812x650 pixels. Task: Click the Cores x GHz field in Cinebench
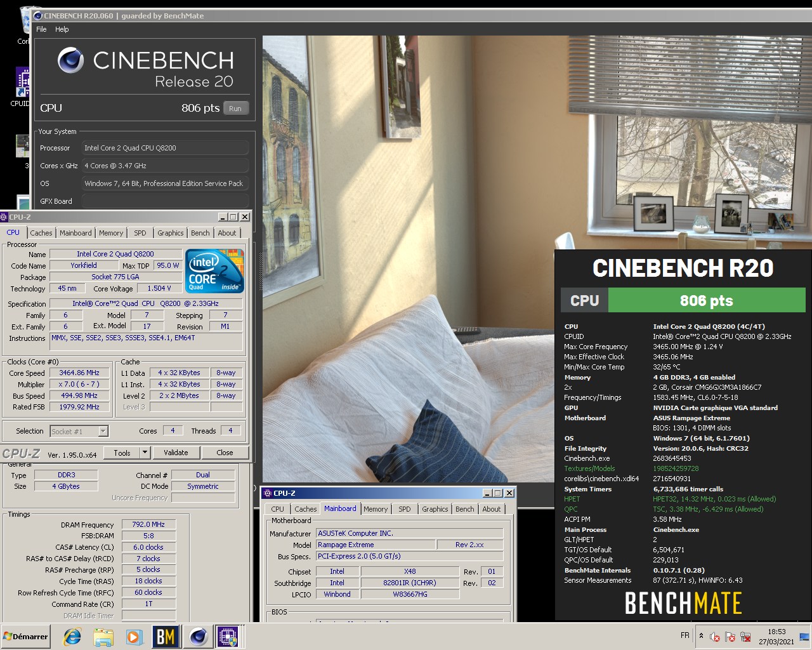[x=164, y=166]
